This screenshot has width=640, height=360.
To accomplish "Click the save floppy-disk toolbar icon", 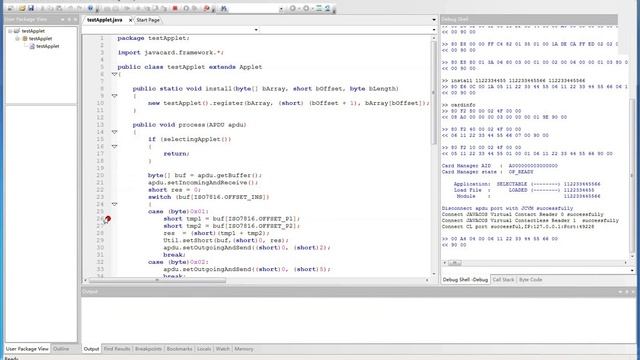I will pos(31,8).
